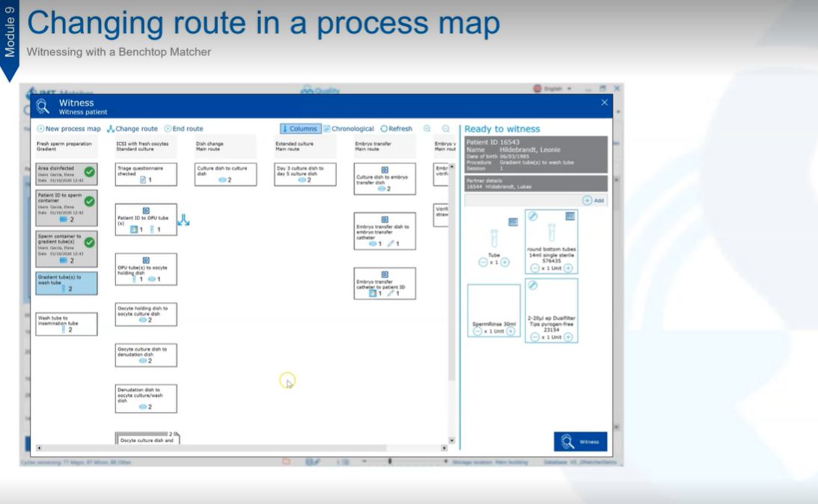The width and height of the screenshot is (818, 504).
Task: Click edit pencil icon on round bottom tubes card
Action: [533, 216]
